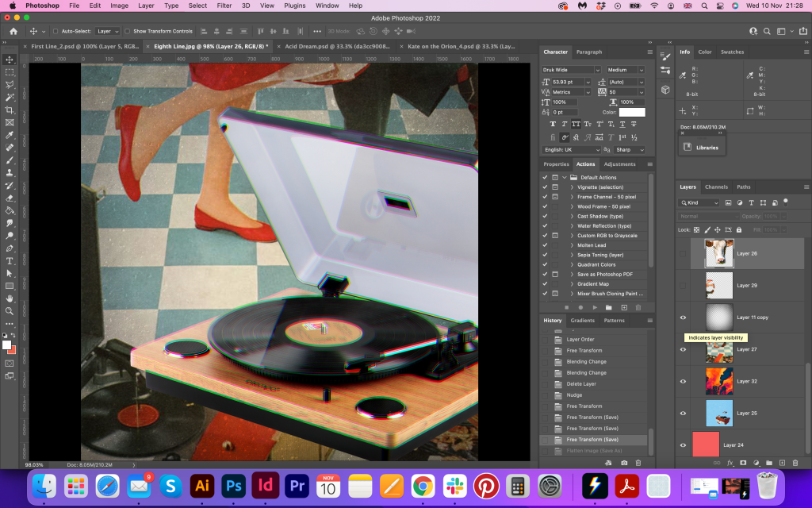Delete layer using Layers panel trash icon
The width and height of the screenshot is (812, 508).
click(795, 462)
